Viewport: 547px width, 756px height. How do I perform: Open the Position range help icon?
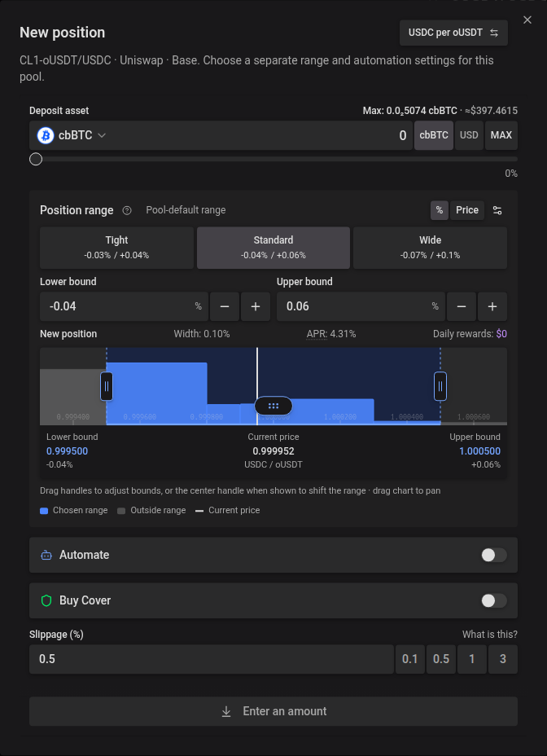tap(127, 210)
